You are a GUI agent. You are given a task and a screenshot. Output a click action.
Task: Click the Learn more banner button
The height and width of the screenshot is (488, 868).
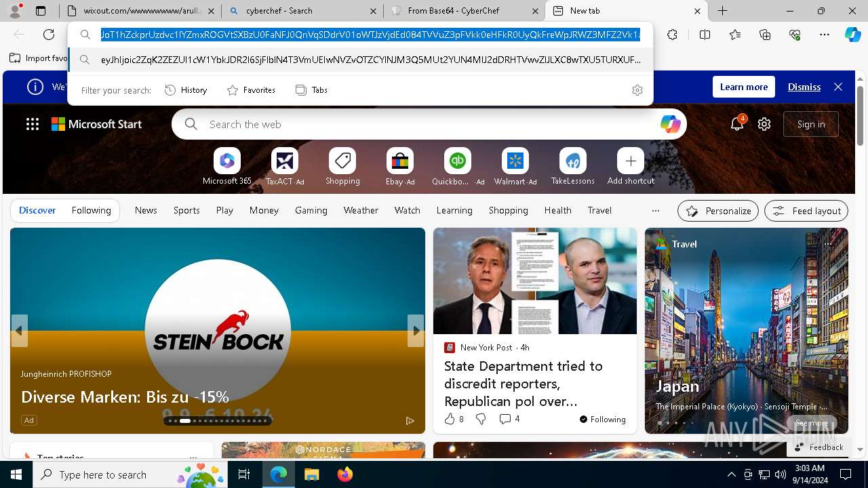[x=744, y=87]
